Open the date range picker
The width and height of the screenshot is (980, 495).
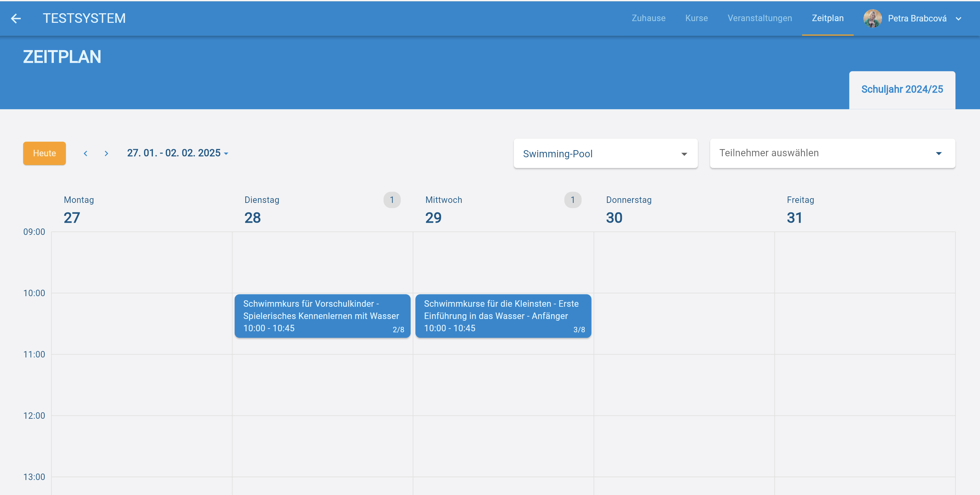point(177,153)
